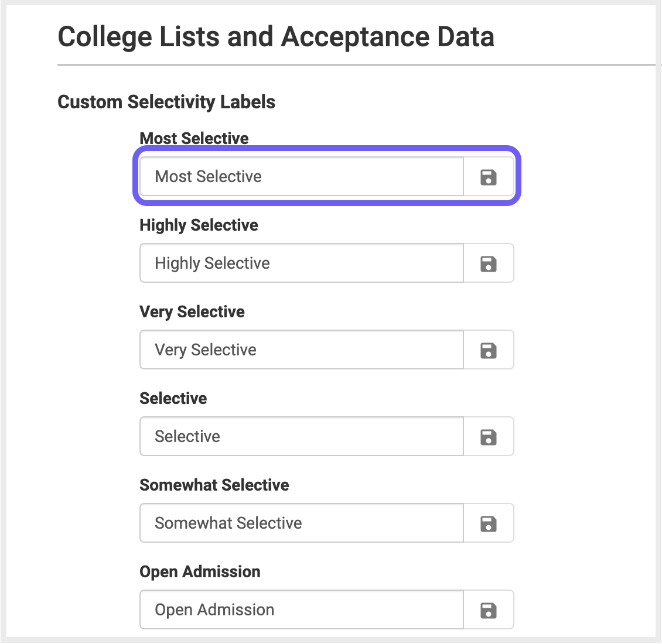Image resolution: width=662 pixels, height=644 pixels.
Task: Save the Open Admission label
Action: [x=489, y=610]
